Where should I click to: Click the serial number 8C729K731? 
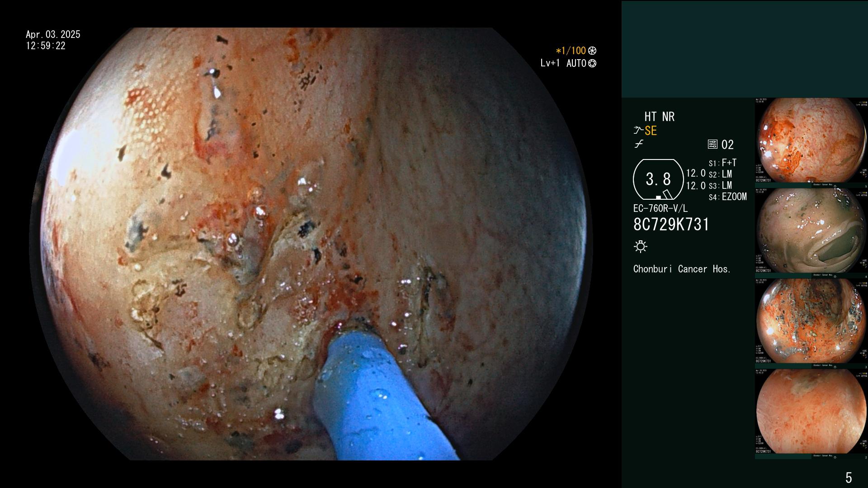pyautogui.click(x=671, y=225)
